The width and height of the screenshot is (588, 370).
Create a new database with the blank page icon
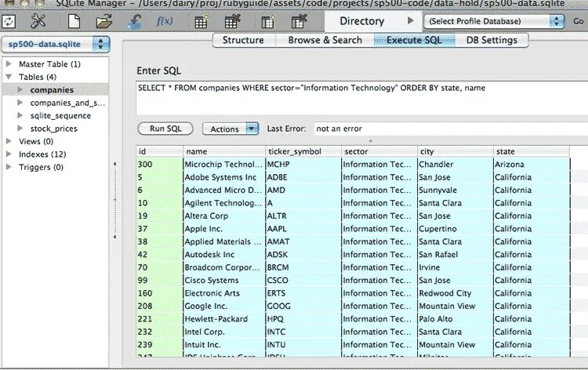point(74,21)
